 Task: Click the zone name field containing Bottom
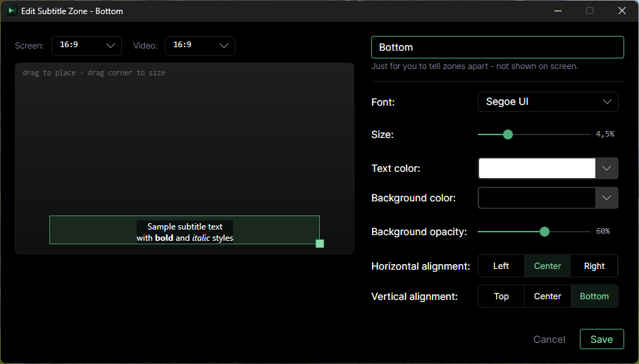pyautogui.click(x=497, y=47)
